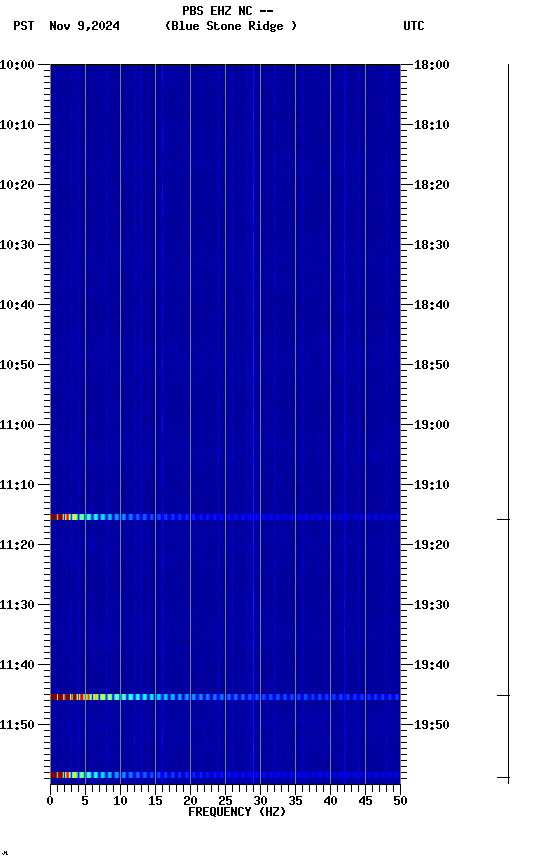Click the event band just after 11:40 PST
The height and width of the screenshot is (864, 552).
click(x=225, y=698)
